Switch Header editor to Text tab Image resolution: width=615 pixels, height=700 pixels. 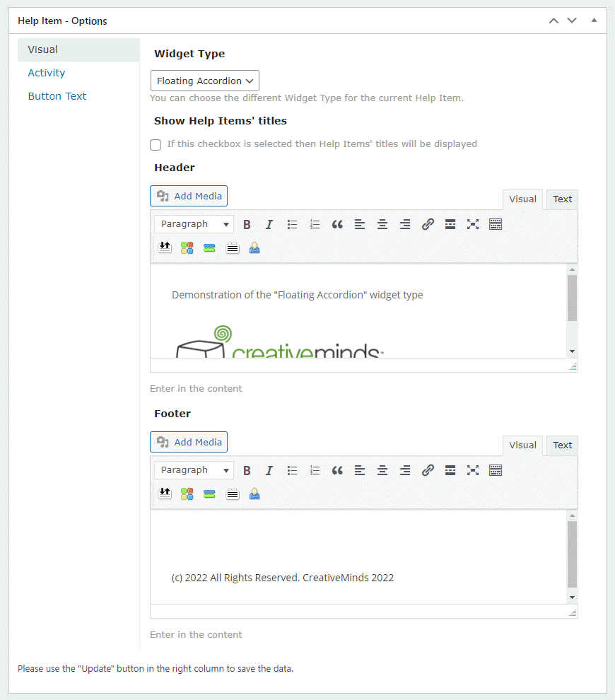(562, 199)
